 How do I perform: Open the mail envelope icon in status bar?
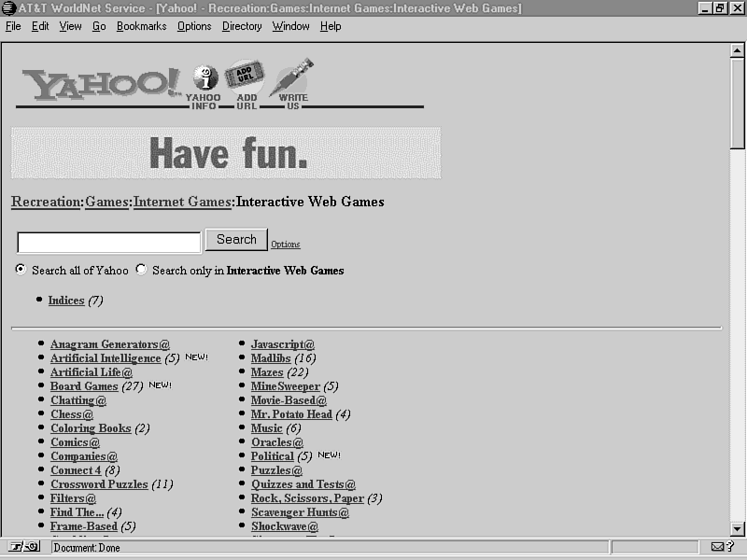(717, 547)
